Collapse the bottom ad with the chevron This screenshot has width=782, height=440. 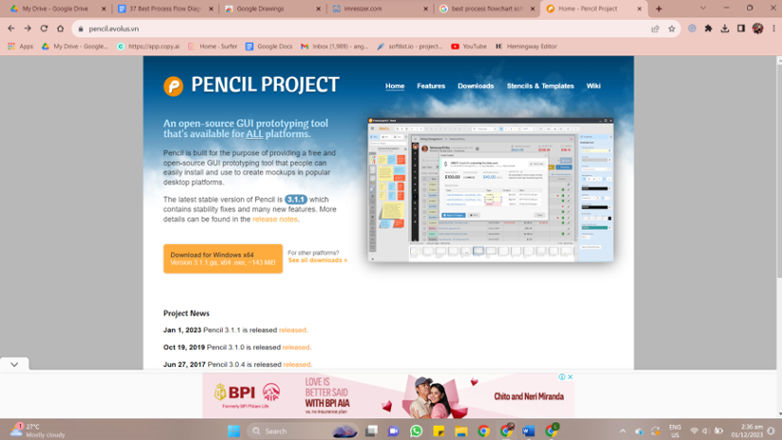coord(14,364)
